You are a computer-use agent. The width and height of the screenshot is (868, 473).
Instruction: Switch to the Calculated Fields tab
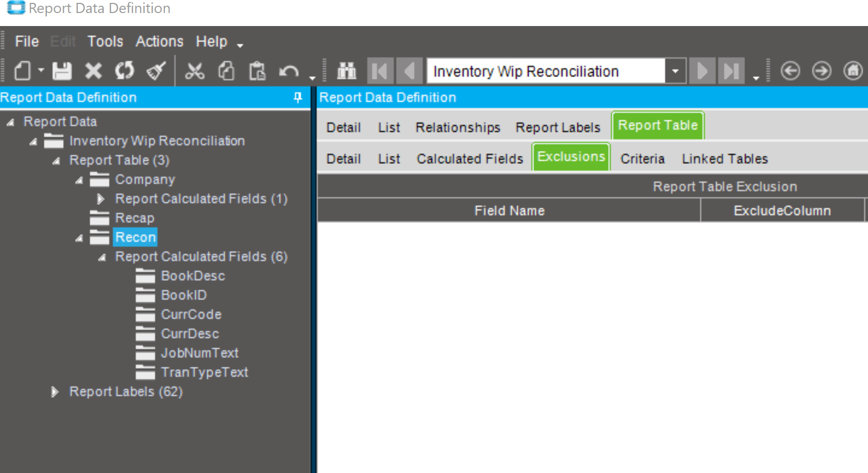[470, 159]
